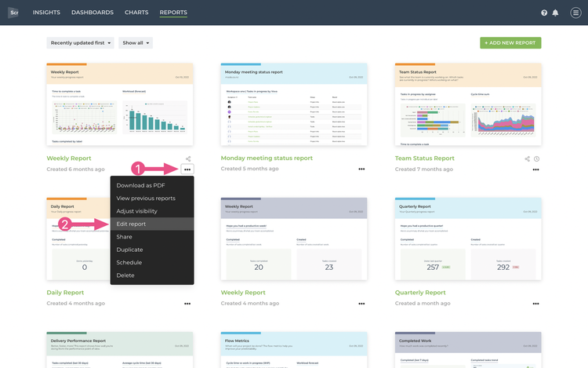588x368 pixels.
Task: Click the three-dots menu for the first Weekly Report
Action: [x=187, y=169]
